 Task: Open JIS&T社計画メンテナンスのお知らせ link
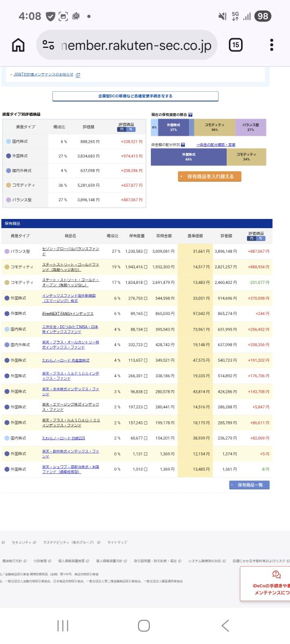pyautogui.click(x=44, y=75)
